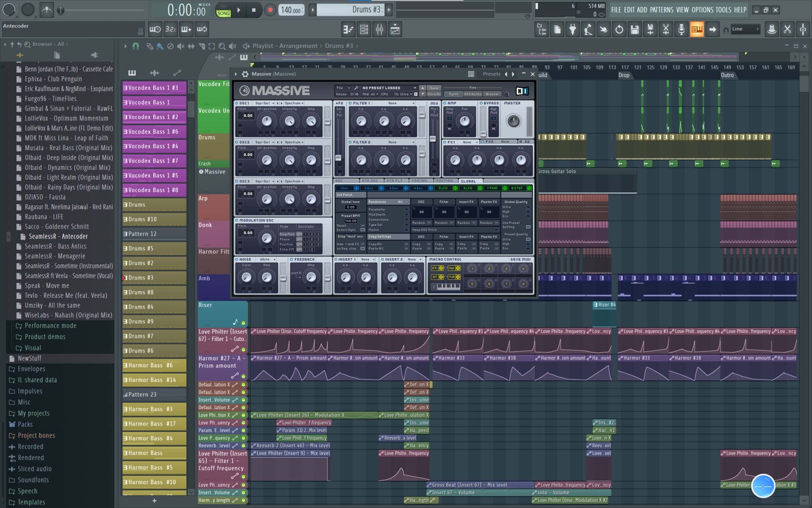Click the red Record button
Viewport: 812px width, 508px height.
pos(270,10)
